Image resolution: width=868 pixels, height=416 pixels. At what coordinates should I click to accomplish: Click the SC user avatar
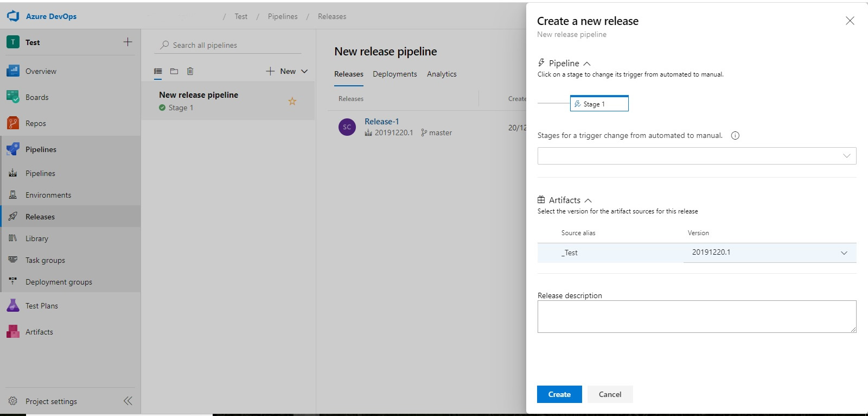pos(347,127)
